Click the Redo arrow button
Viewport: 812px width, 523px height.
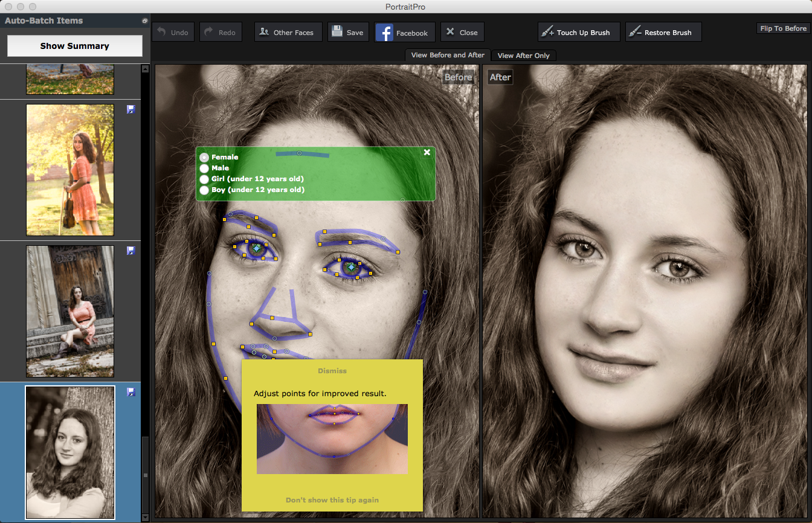click(x=221, y=32)
